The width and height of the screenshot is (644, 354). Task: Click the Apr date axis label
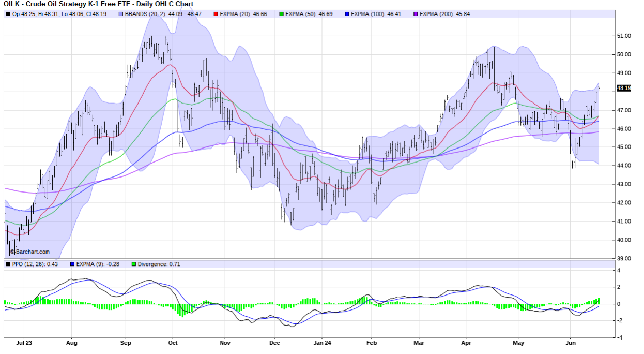(466, 343)
